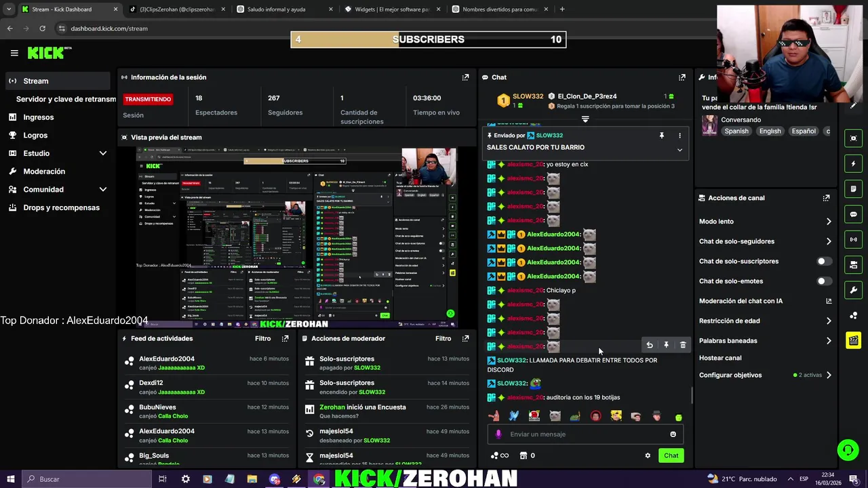Click the lightning bolt icon in right sidebar

pyautogui.click(x=853, y=163)
